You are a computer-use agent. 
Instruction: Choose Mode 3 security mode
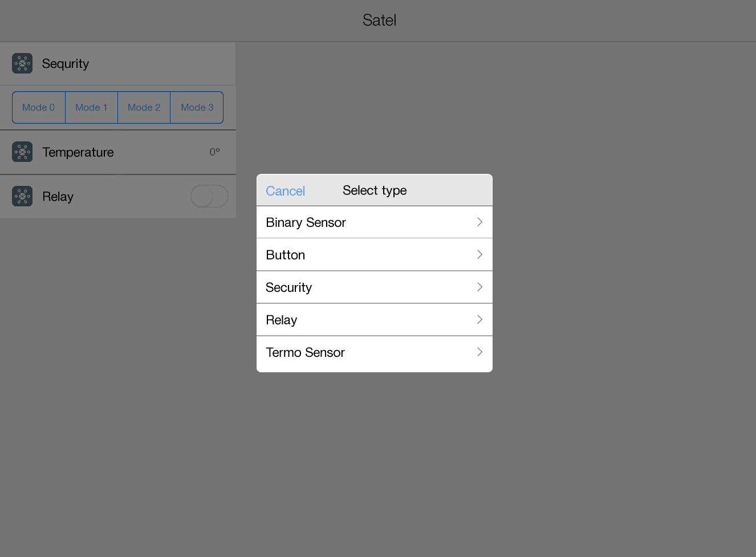click(x=197, y=108)
